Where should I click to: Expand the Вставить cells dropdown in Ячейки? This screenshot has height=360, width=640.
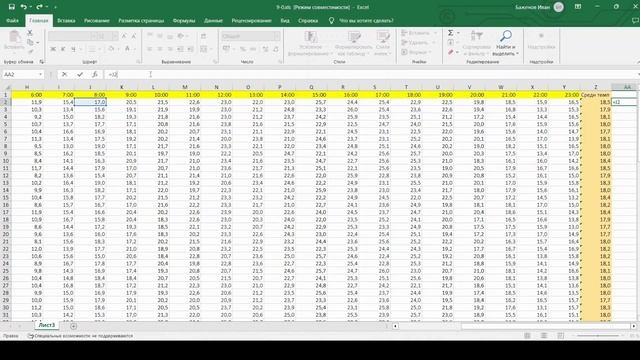click(435, 33)
